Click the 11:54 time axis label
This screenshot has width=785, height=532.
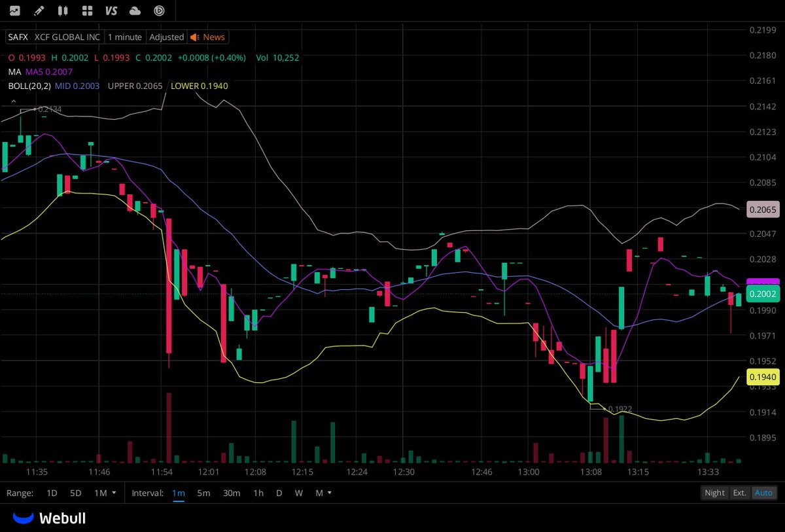(162, 472)
